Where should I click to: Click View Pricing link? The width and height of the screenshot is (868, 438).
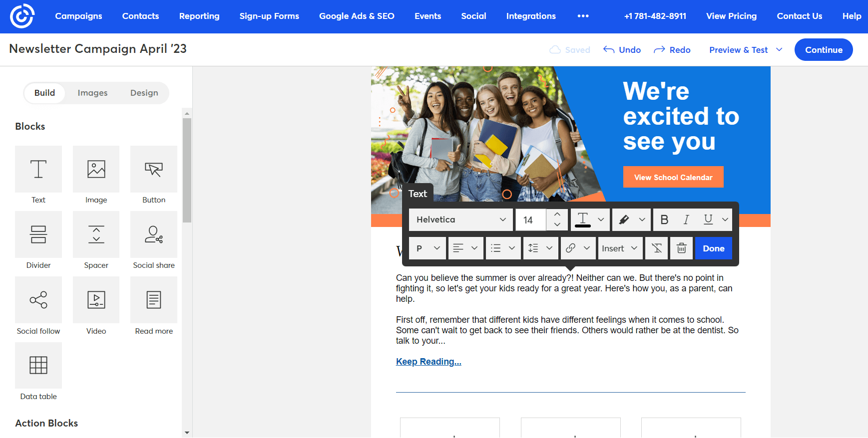(731, 16)
